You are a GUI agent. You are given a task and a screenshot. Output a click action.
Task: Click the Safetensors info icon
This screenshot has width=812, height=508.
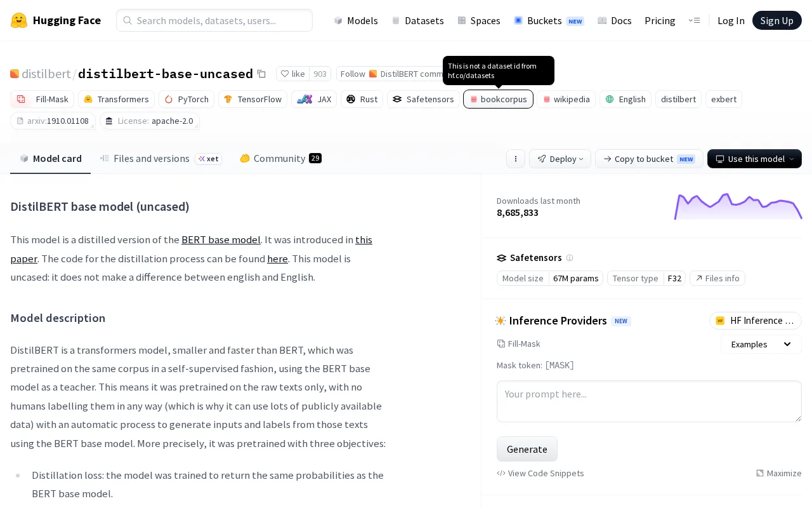coord(570,258)
